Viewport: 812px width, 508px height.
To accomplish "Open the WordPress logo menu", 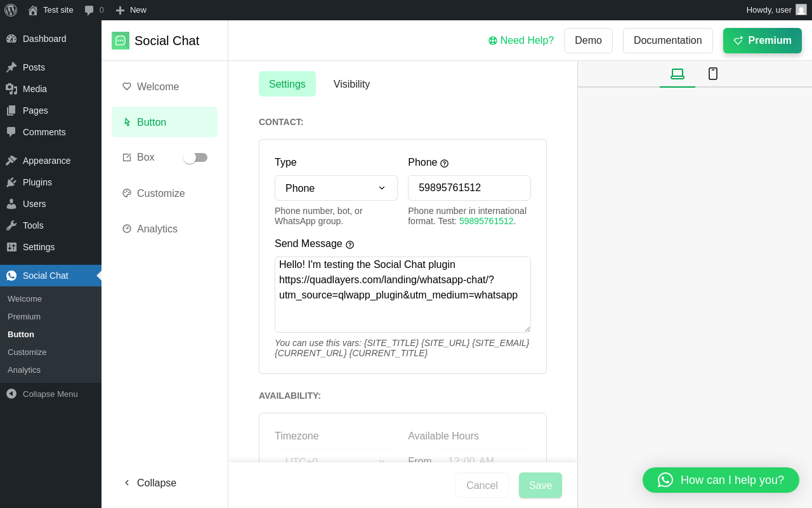I will [x=11, y=10].
